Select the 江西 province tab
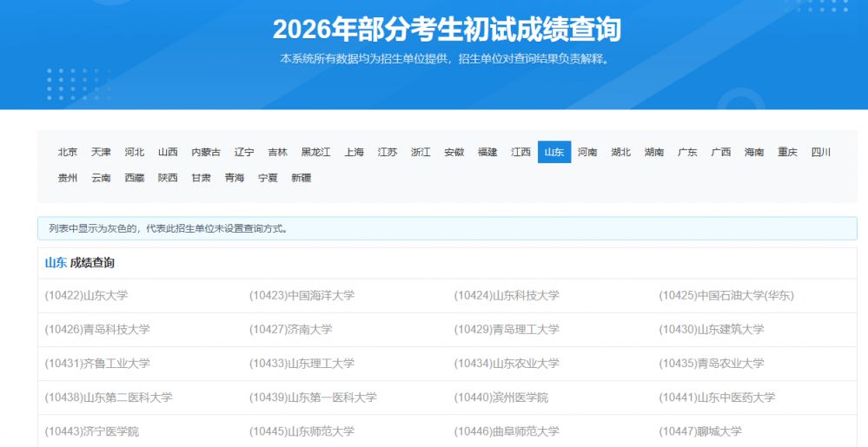Viewport: 868px width, 447px height. (521, 152)
